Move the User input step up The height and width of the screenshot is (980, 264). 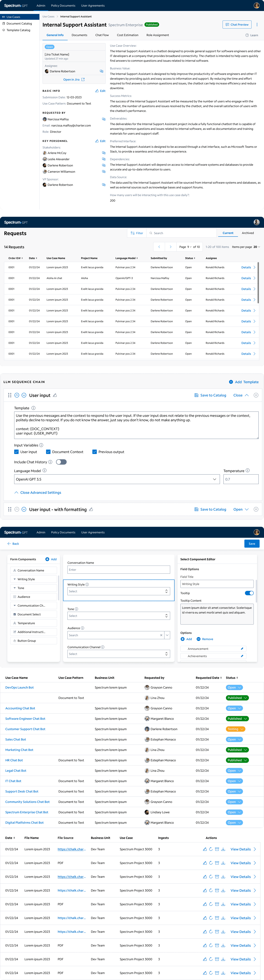(x=17, y=395)
